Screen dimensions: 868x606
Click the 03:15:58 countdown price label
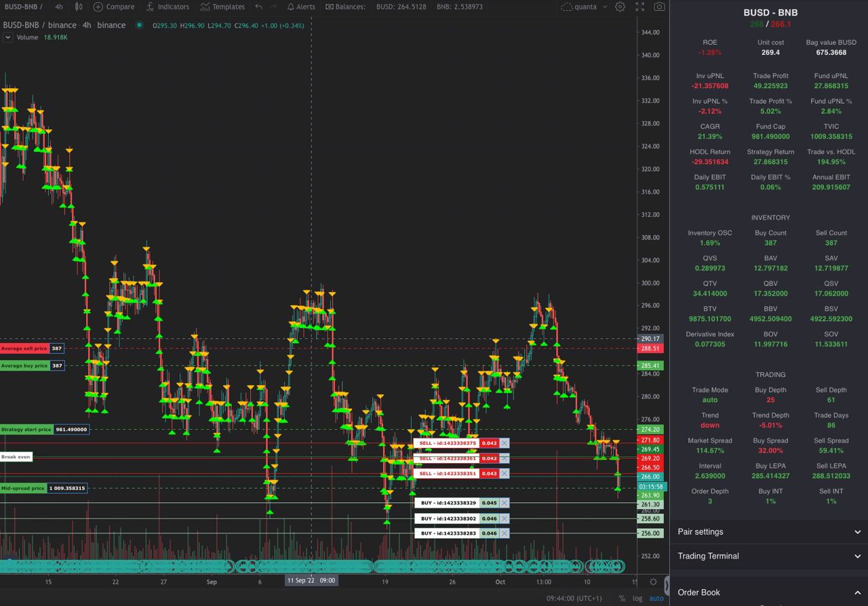pyautogui.click(x=651, y=487)
